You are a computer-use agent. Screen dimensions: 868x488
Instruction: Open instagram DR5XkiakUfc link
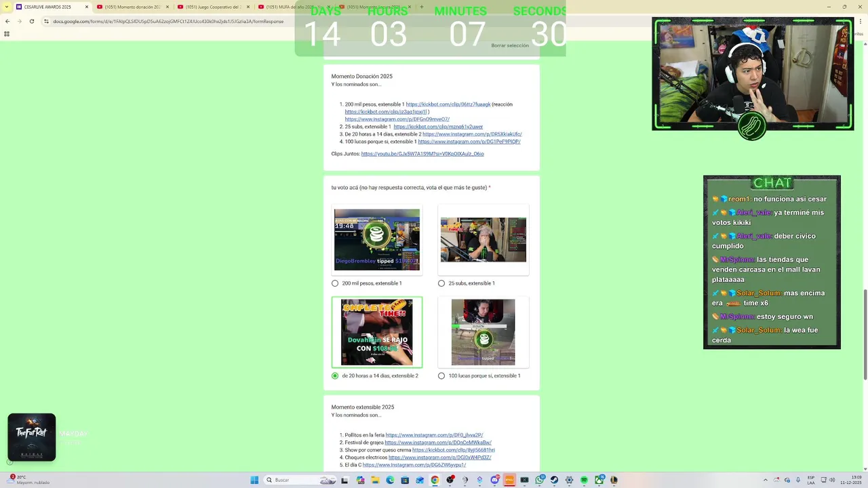pyautogui.click(x=472, y=134)
